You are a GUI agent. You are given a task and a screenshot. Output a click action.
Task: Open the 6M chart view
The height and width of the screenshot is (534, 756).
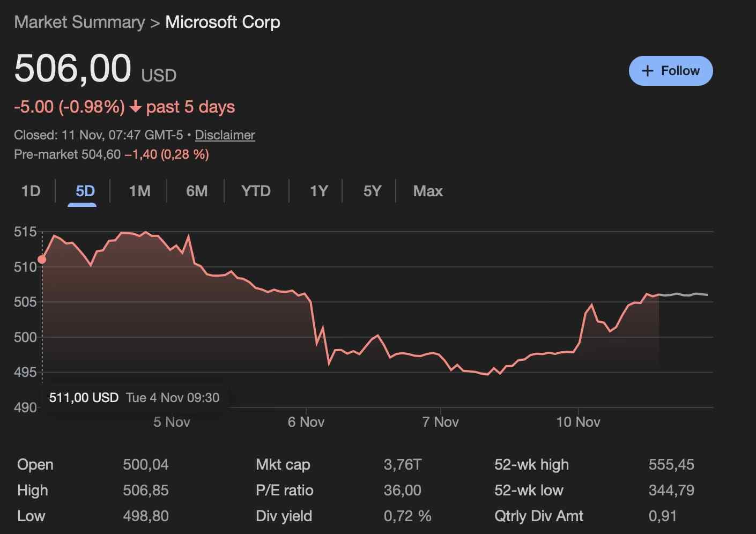point(196,191)
